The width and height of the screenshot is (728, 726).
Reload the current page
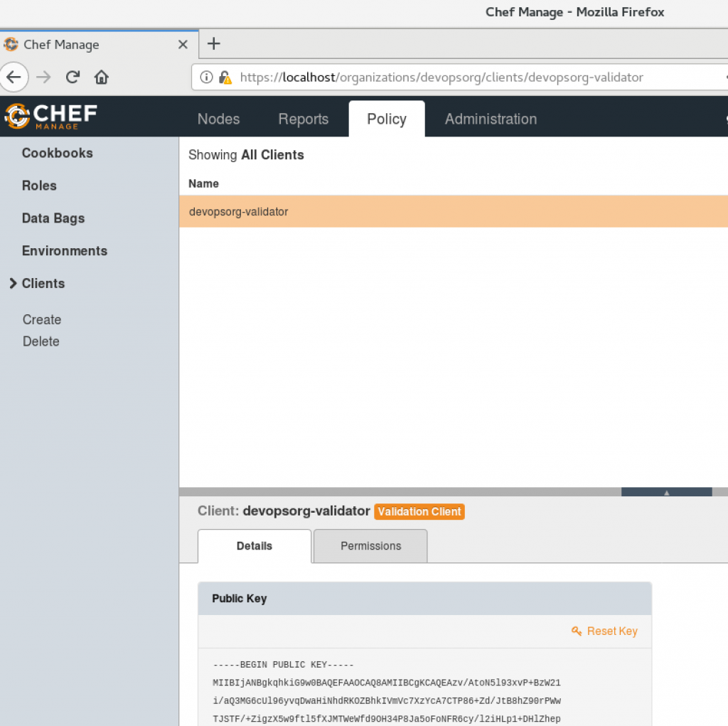click(x=73, y=77)
